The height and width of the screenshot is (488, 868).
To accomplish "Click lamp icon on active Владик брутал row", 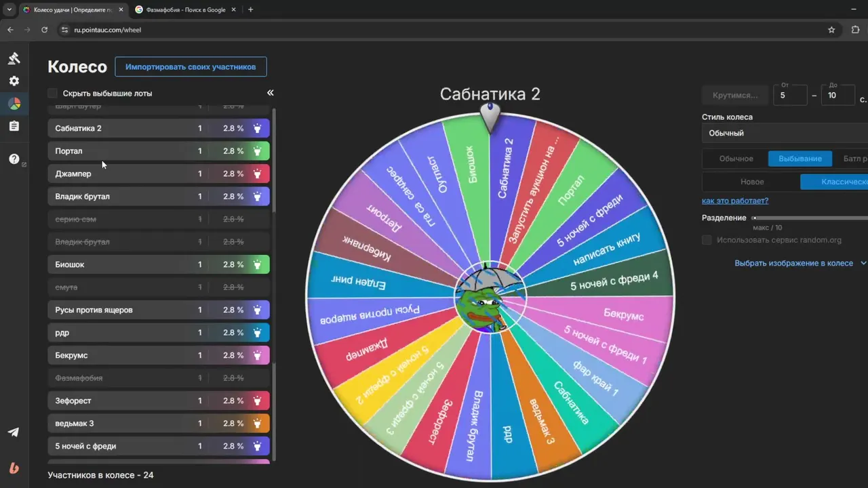I will (258, 197).
